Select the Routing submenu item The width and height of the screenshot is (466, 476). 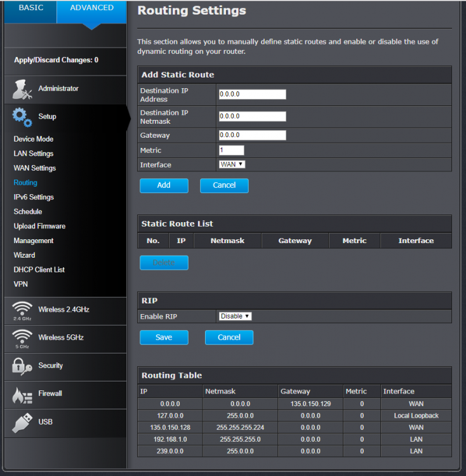click(25, 183)
